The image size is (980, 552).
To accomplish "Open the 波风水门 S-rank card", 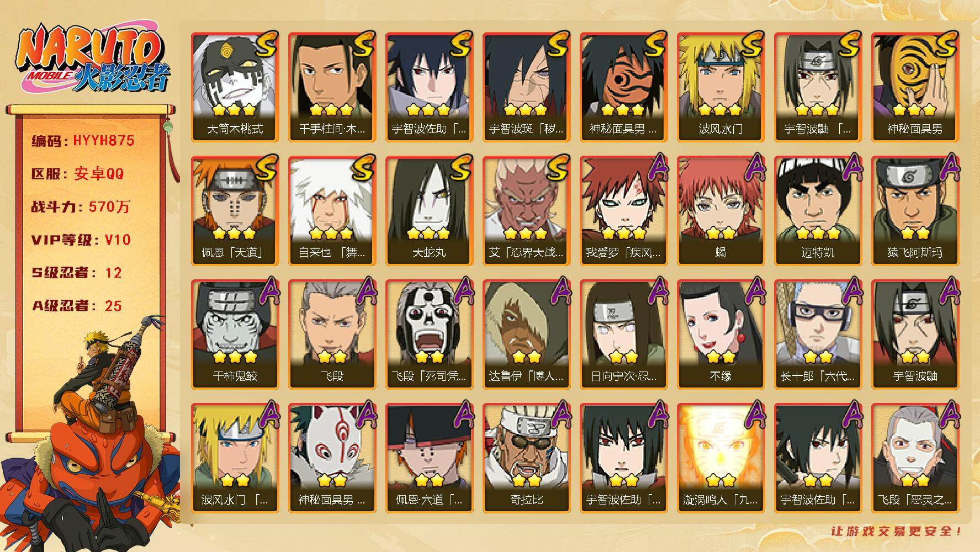I will [721, 87].
